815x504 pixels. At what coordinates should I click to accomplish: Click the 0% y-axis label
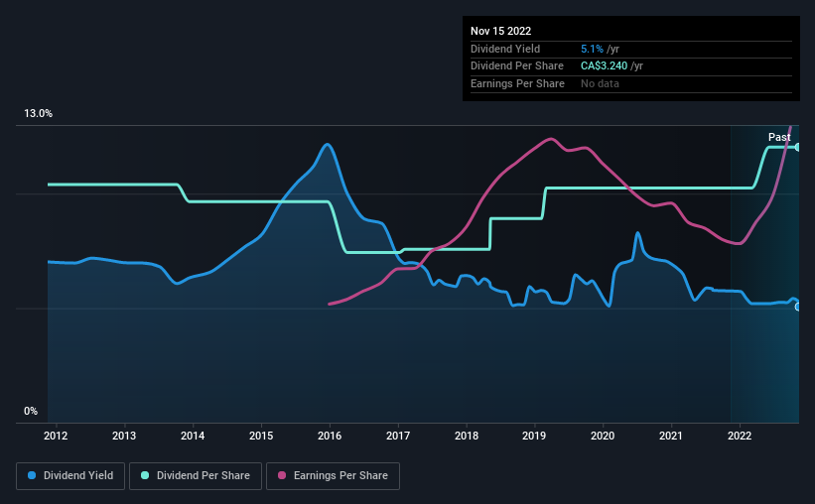[31, 411]
